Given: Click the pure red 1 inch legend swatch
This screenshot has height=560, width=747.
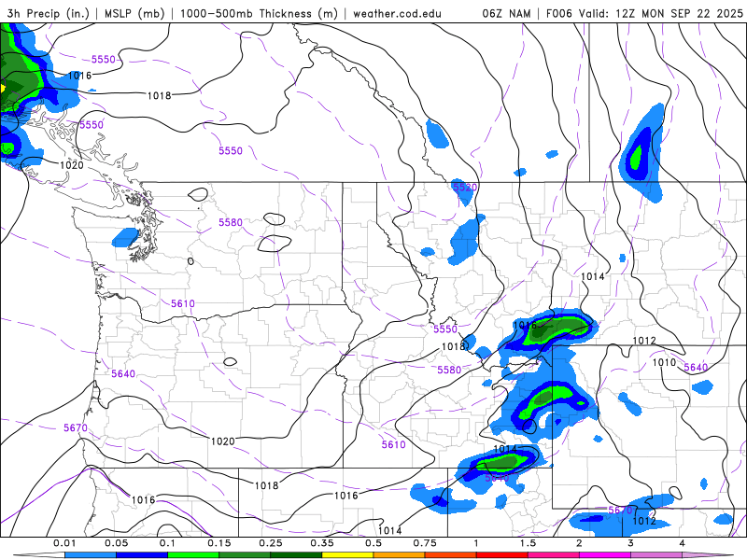Looking at the screenshot, I should (502, 555).
